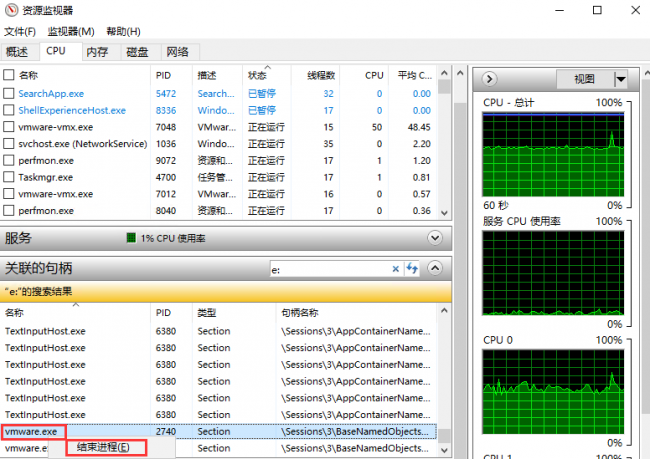Click the refresh search results icon

(x=412, y=269)
